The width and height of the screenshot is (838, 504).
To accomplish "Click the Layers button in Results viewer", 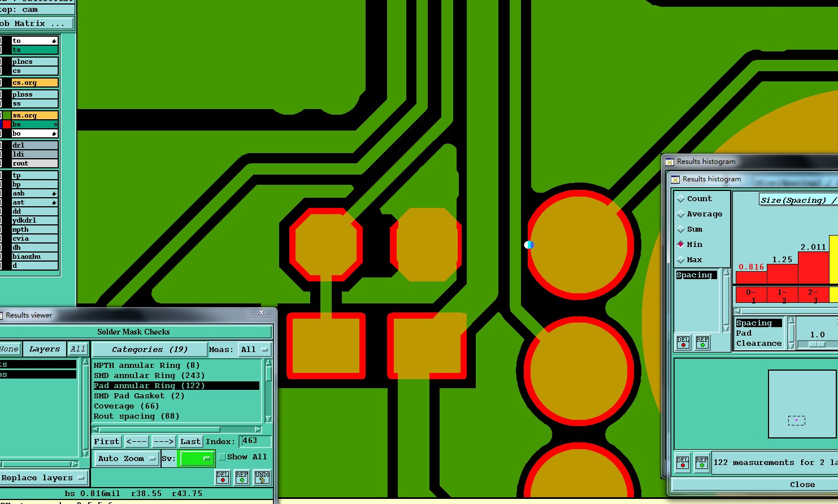I will tap(44, 349).
